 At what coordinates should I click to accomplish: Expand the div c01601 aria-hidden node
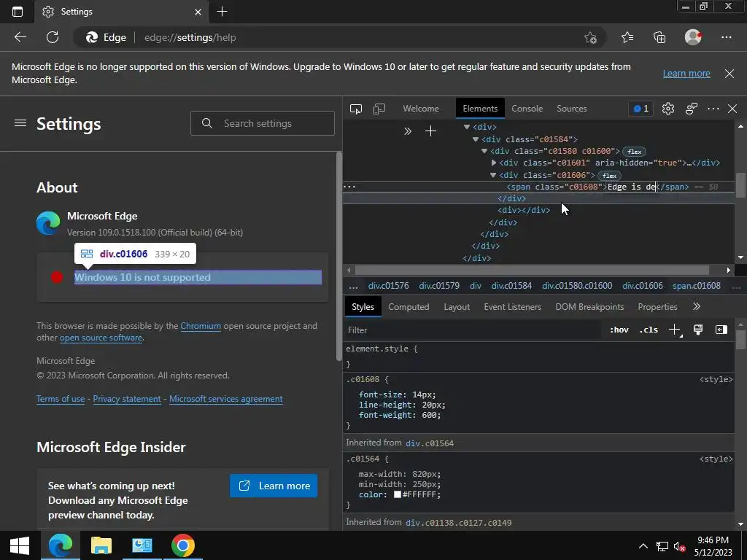[x=494, y=163]
